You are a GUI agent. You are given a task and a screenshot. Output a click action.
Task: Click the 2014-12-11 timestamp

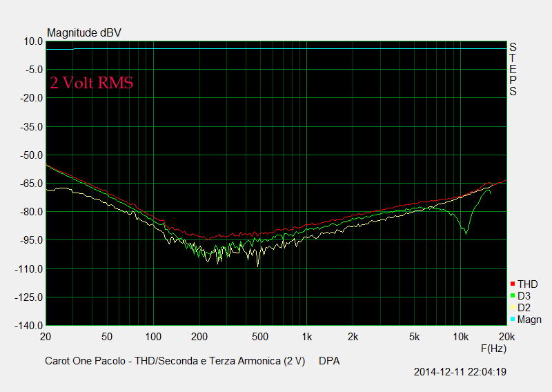coord(460,372)
